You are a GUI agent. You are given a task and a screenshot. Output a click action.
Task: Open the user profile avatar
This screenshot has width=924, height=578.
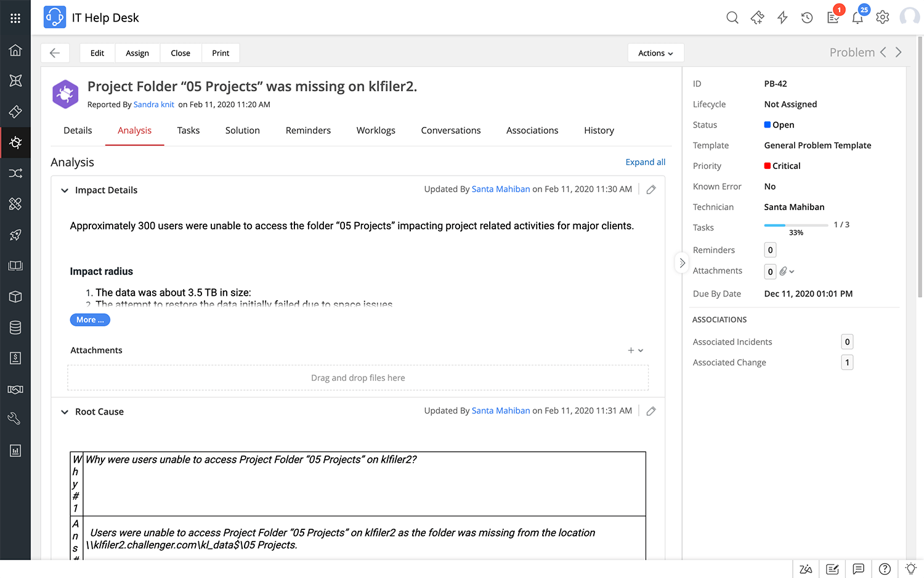[909, 17]
